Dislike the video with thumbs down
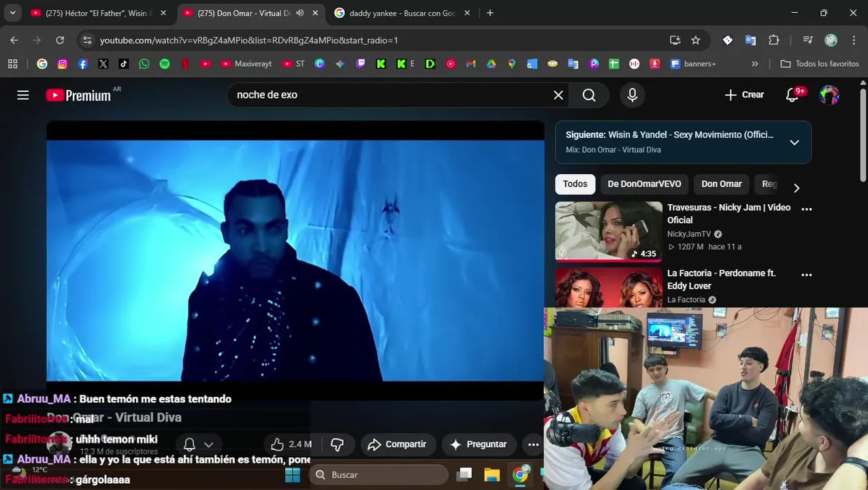The height and width of the screenshot is (490, 868). [x=337, y=444]
